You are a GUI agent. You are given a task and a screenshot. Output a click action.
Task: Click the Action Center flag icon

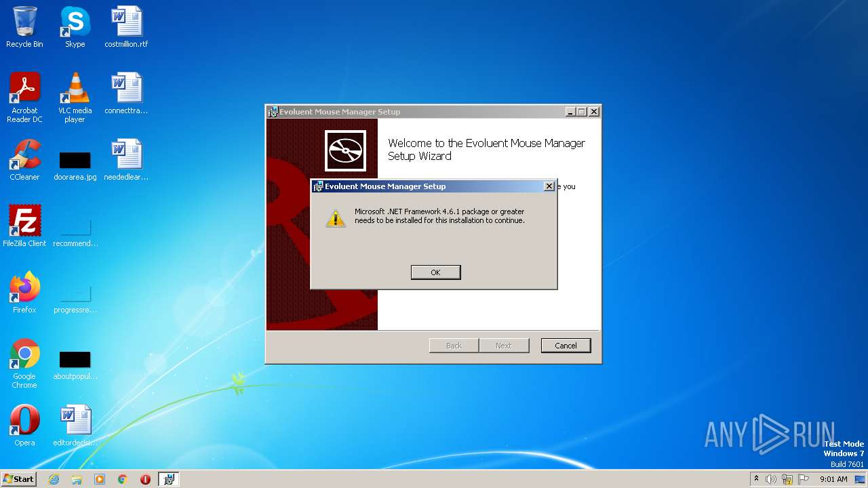(x=804, y=479)
